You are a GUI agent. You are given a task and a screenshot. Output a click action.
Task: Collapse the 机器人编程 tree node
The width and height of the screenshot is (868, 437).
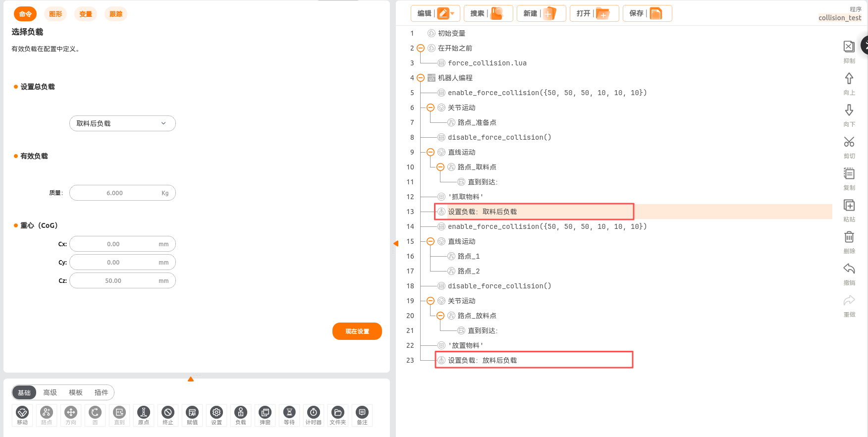(x=421, y=78)
